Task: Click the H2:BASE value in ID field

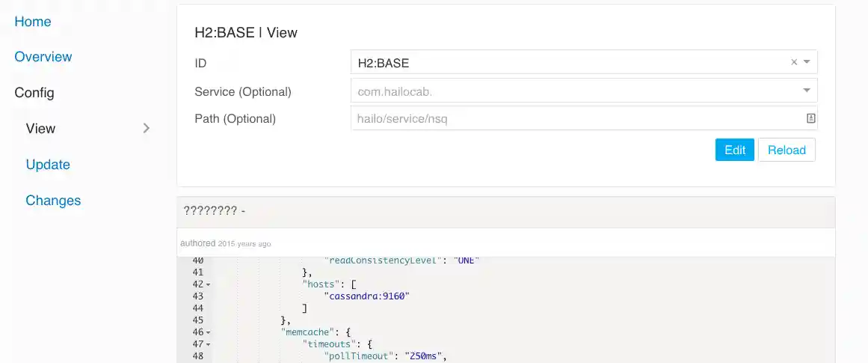Action: [384, 64]
